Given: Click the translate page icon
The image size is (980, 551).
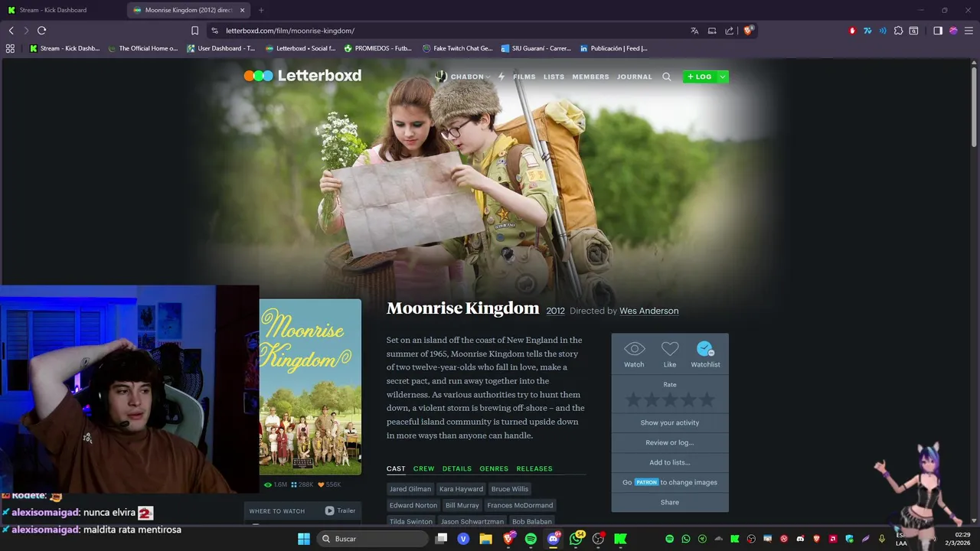Looking at the screenshot, I should point(694,31).
